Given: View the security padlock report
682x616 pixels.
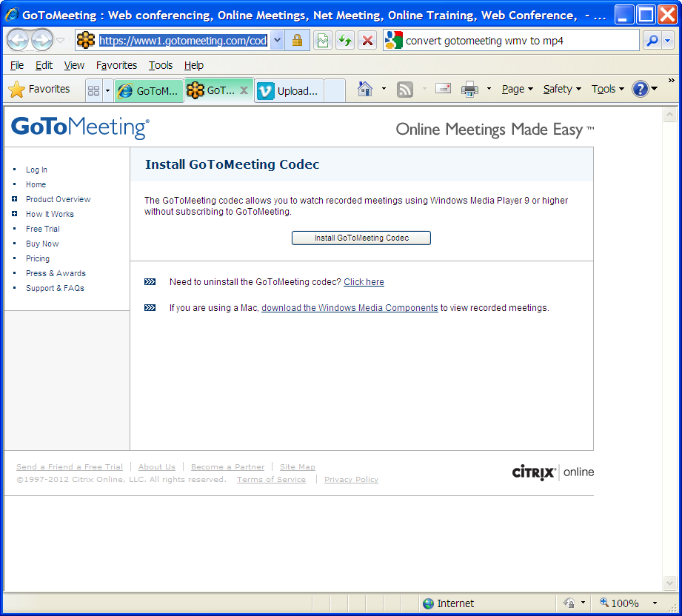Looking at the screenshot, I should click(x=297, y=41).
